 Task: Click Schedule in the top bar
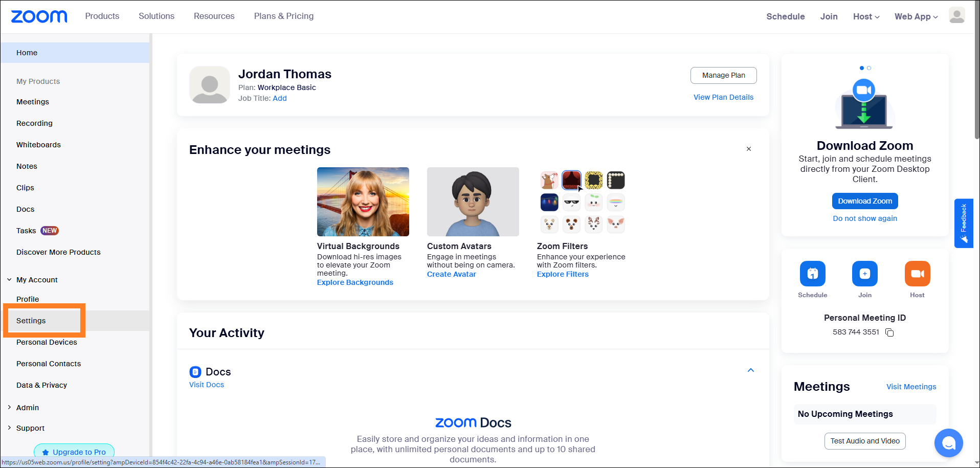tap(785, 16)
